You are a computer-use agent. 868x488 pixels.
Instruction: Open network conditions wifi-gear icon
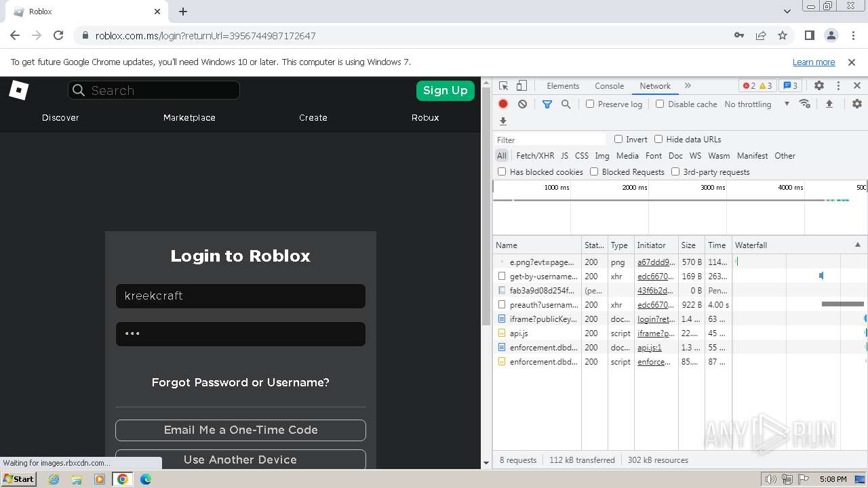pyautogui.click(x=805, y=104)
